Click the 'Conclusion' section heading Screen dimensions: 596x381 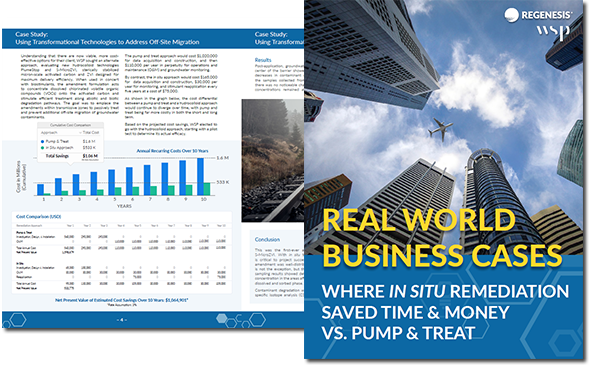click(x=267, y=240)
